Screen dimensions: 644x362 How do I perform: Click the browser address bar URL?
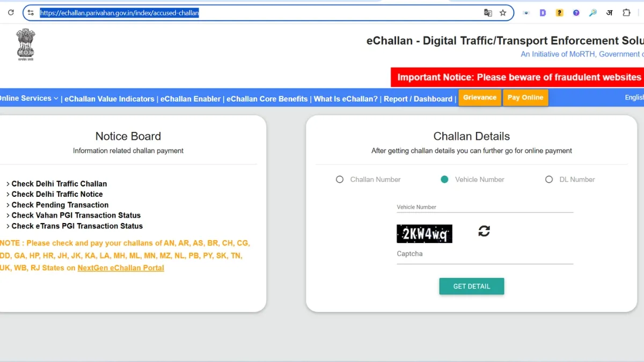click(x=120, y=13)
